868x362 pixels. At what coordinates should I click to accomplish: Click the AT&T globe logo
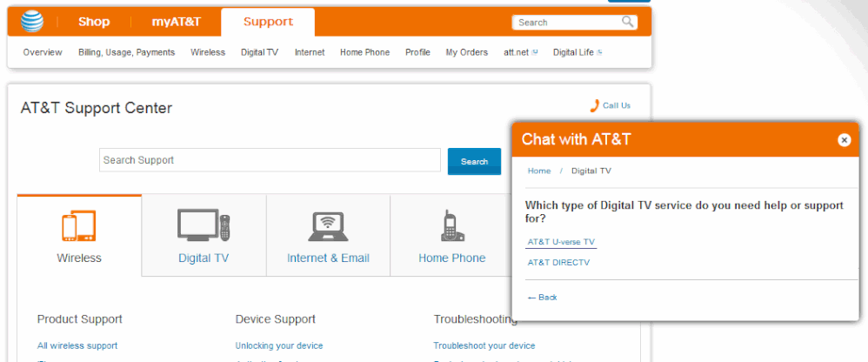[32, 22]
